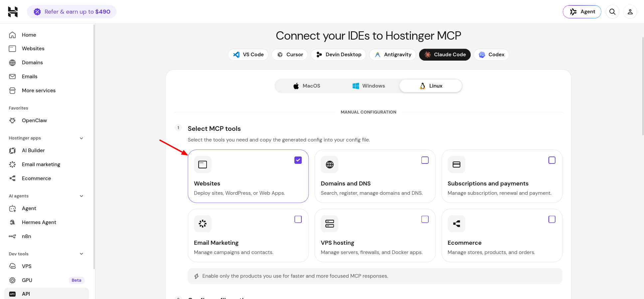Select the Linux platform tab

[x=431, y=86]
